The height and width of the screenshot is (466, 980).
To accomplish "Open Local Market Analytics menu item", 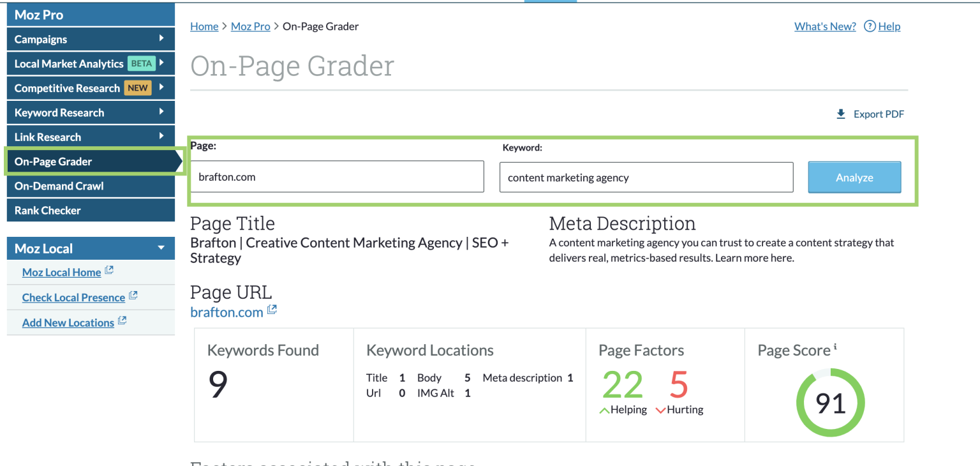I will click(91, 64).
